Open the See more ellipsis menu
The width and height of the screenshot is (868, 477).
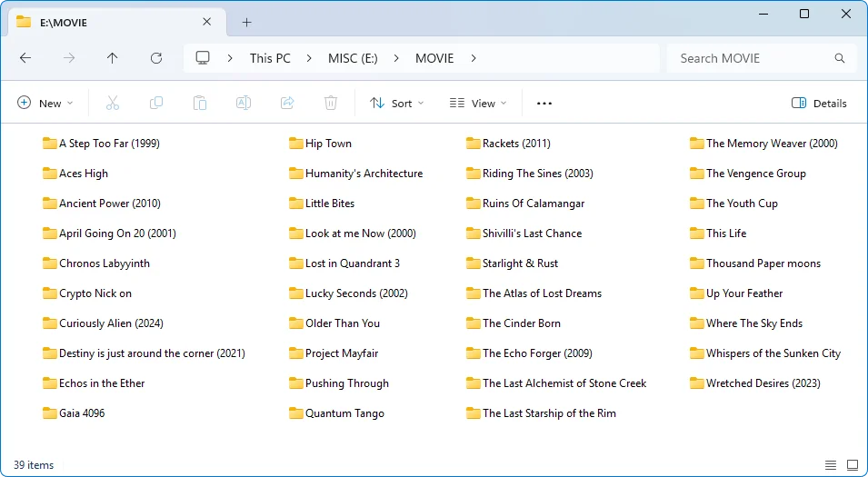(544, 103)
